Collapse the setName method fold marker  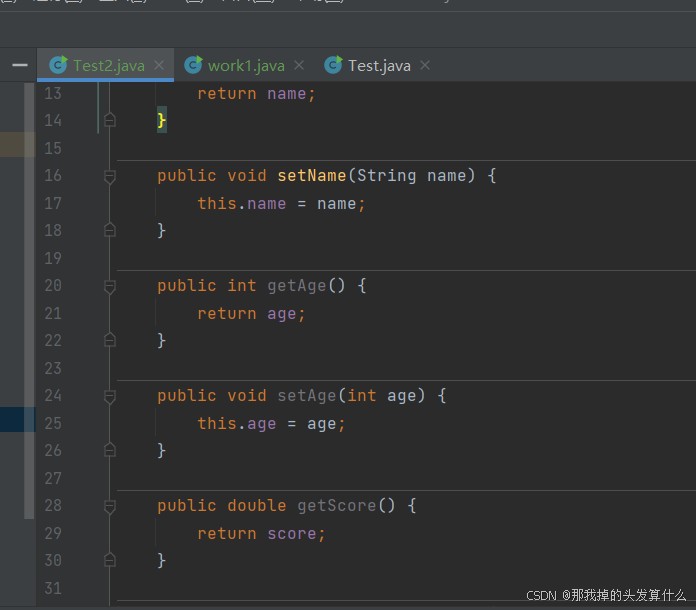point(110,176)
